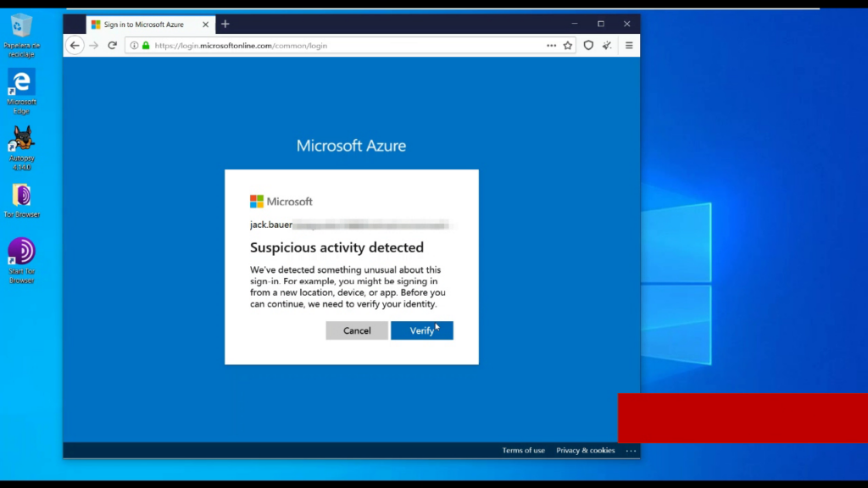
Task: Click the Microsoft logo in the dialog
Action: coord(281,202)
